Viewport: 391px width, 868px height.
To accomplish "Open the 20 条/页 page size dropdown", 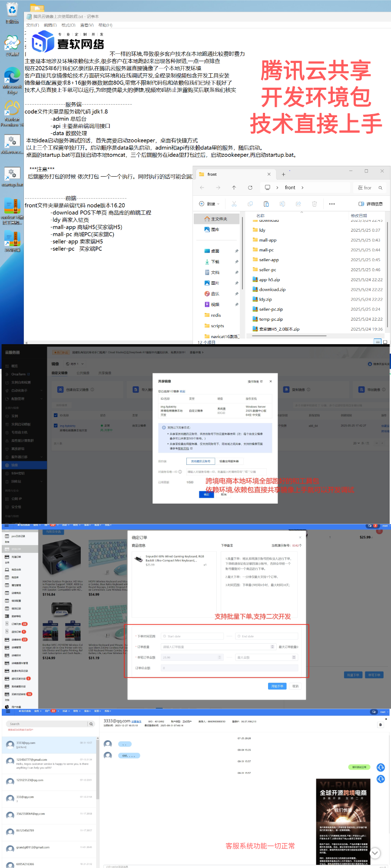I will pyautogui.click(x=357, y=443).
